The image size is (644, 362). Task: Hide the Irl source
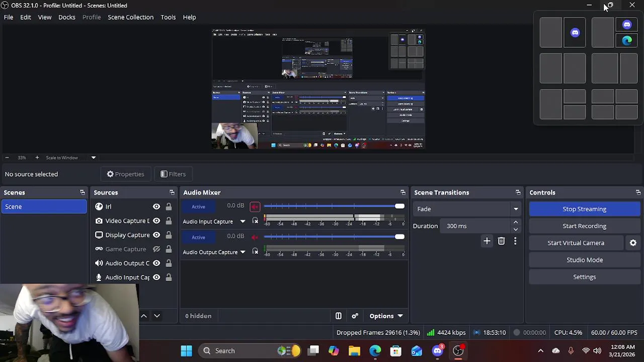[x=156, y=207]
